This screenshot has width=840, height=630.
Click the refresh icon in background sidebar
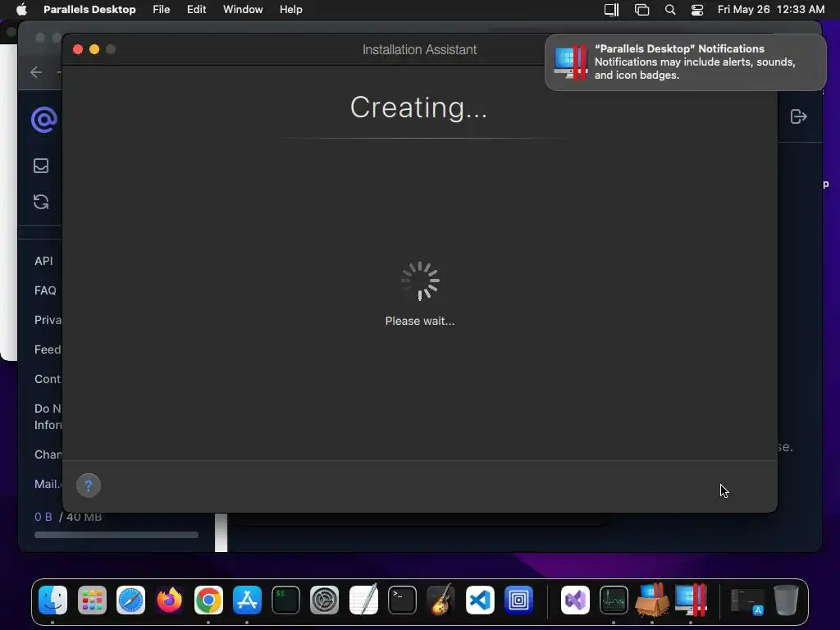pyautogui.click(x=41, y=202)
